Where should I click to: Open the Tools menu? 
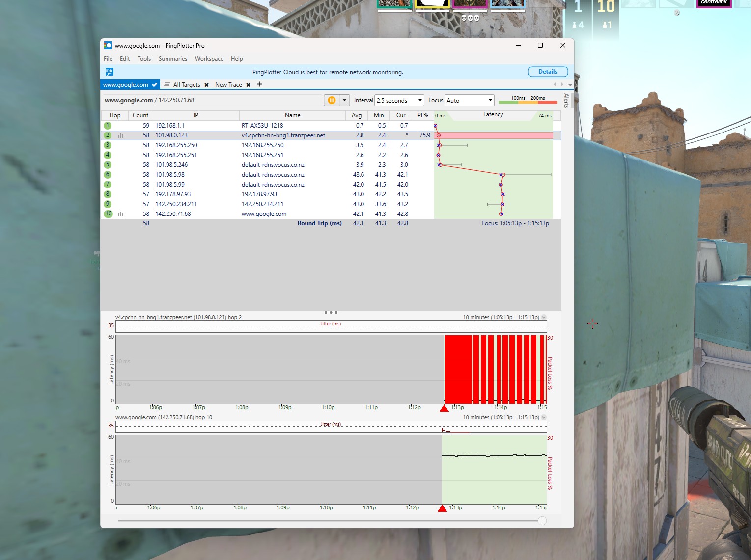click(144, 59)
